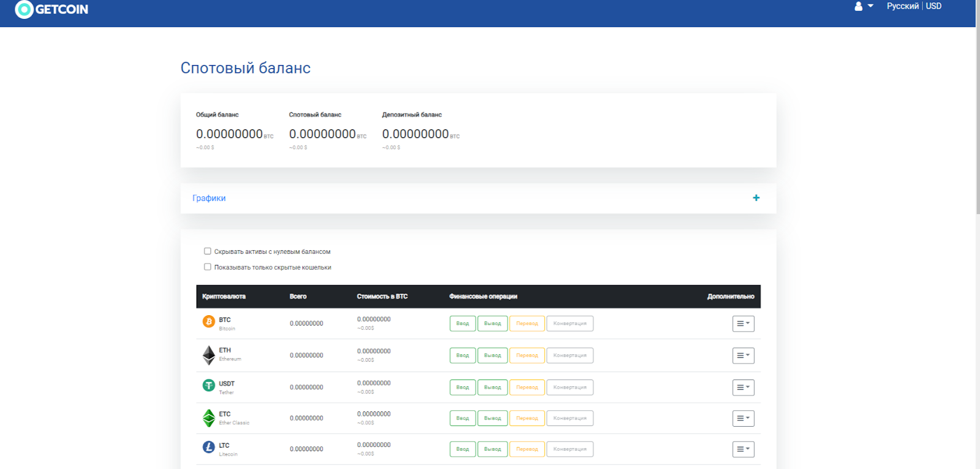Click Перевод button in ETC row
The image size is (980, 469).
click(527, 418)
